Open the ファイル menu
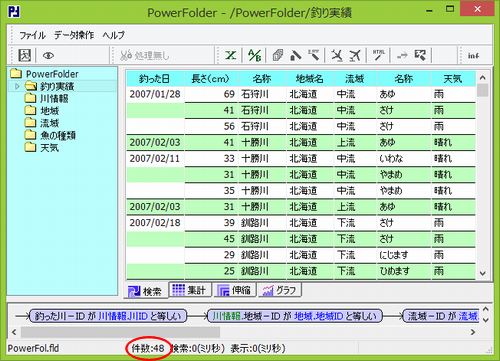The height and width of the screenshot is (361, 500). tap(32, 35)
